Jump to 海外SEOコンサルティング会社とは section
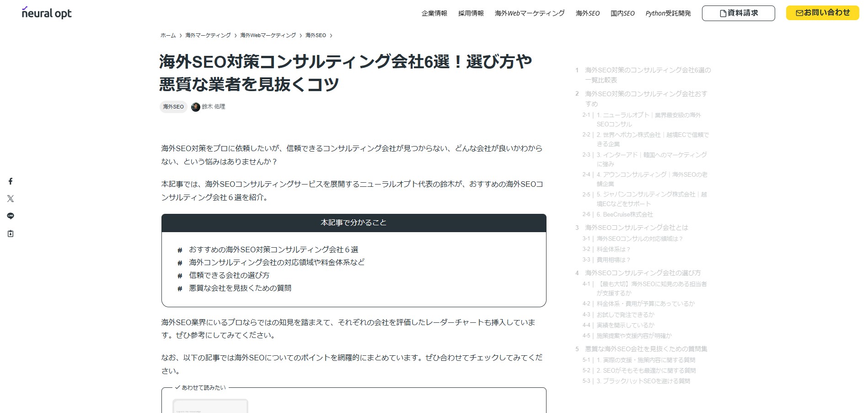Viewport: 868px width, 413px height. click(x=636, y=228)
